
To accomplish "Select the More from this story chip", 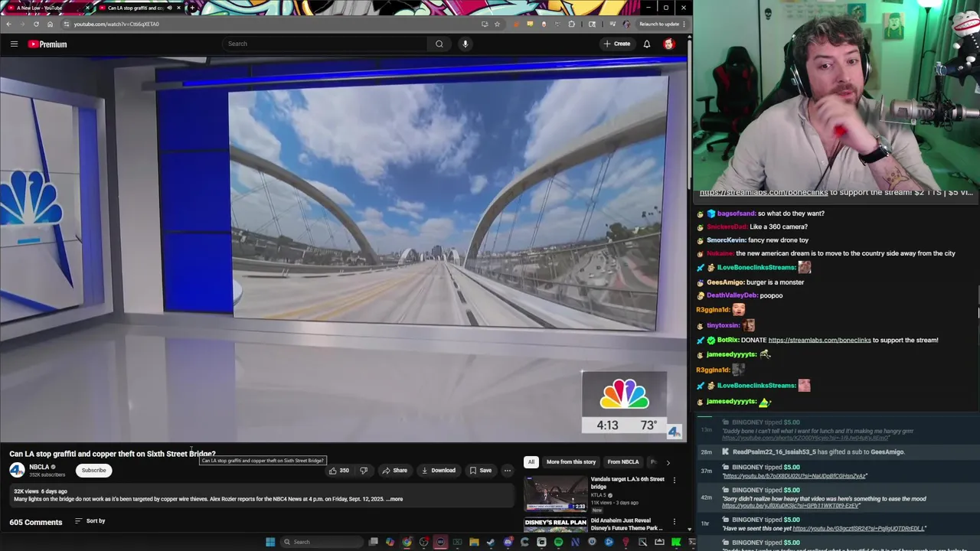I will coord(571,462).
